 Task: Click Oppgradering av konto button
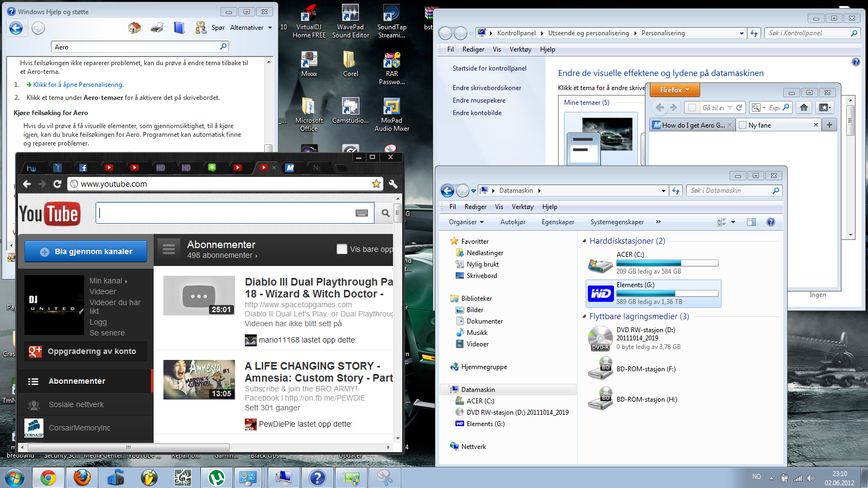pos(86,351)
